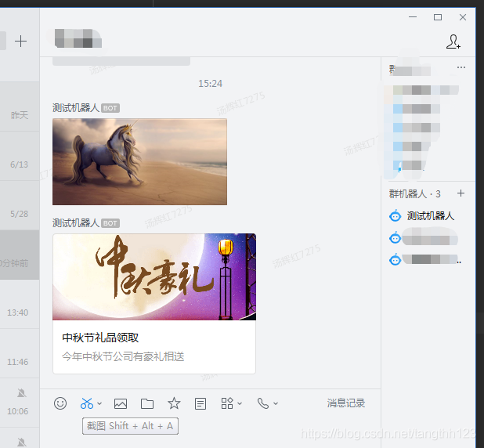The height and width of the screenshot is (448, 484).
Task: Start a call with phone icon
Action: pyautogui.click(x=263, y=403)
